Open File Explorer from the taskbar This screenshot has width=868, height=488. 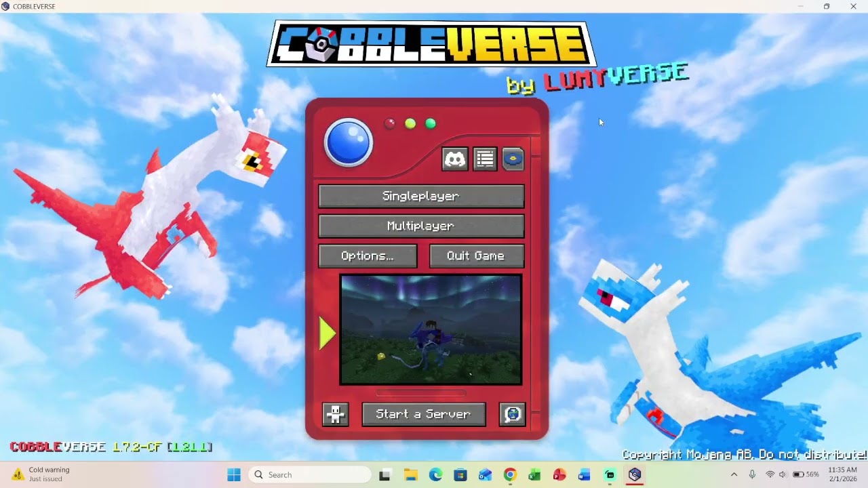click(410, 474)
